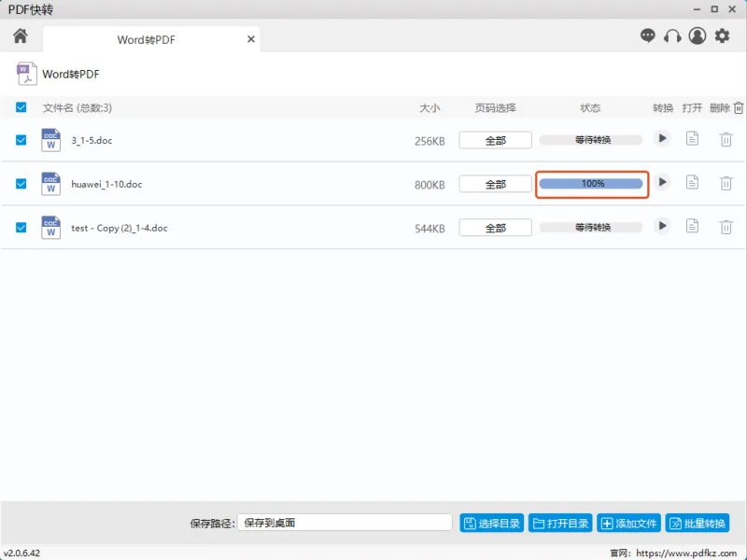Image resolution: width=747 pixels, height=560 pixels.
Task: Go to the home screen icon
Action: (21, 36)
